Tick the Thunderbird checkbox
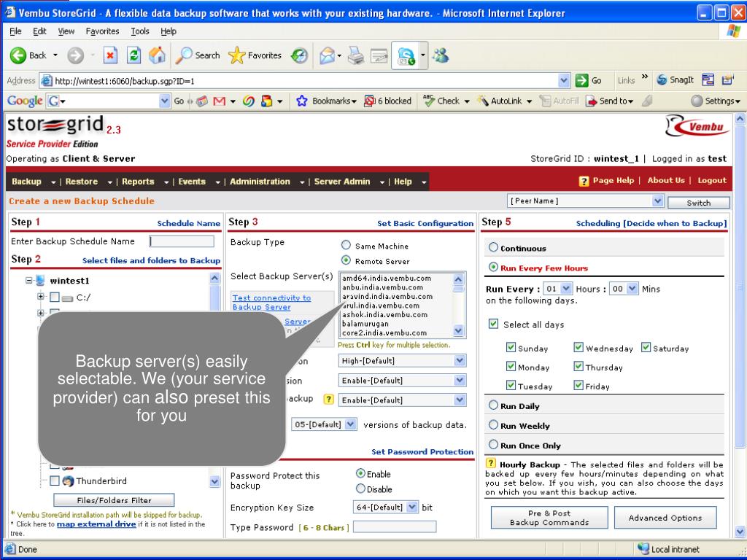Viewport: 747px width, 560px height. tap(55, 481)
